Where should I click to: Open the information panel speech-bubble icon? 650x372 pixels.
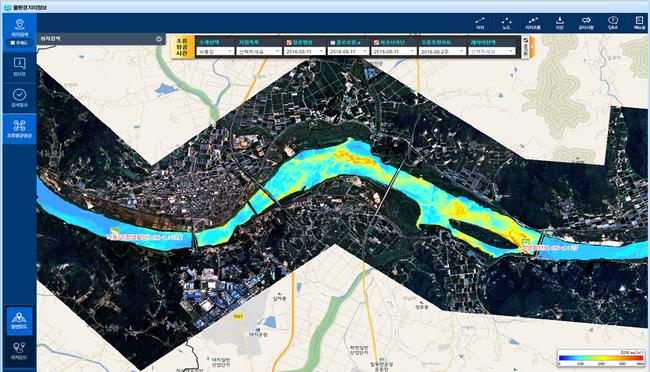[x=19, y=63]
